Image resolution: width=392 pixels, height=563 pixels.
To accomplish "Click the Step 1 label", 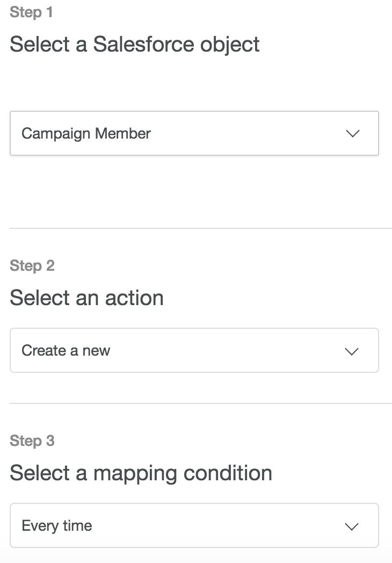I will 31,12.
